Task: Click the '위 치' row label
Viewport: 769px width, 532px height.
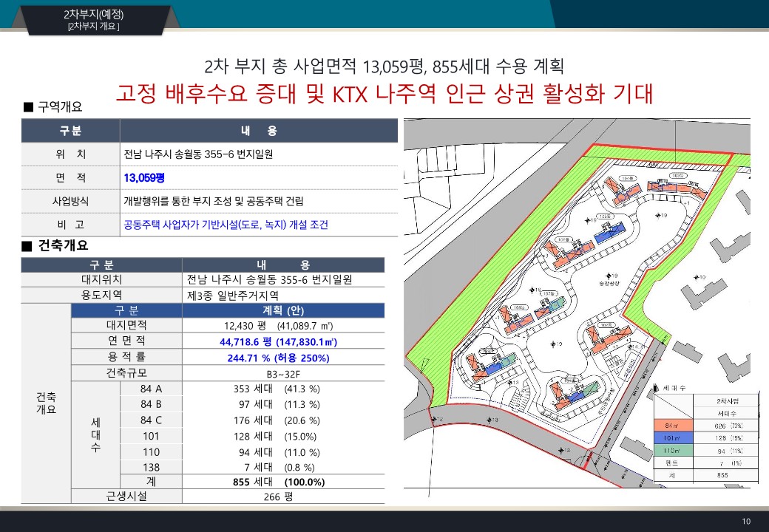Action: pyautogui.click(x=71, y=154)
